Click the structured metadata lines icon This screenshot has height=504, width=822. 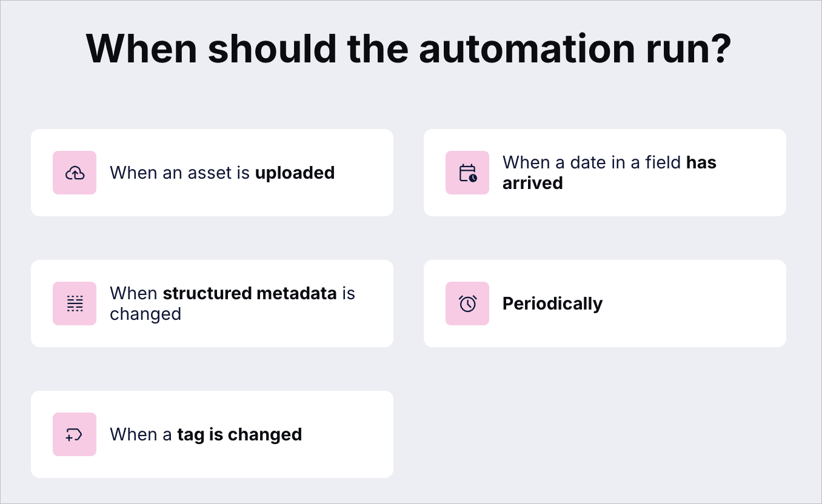pos(75,303)
